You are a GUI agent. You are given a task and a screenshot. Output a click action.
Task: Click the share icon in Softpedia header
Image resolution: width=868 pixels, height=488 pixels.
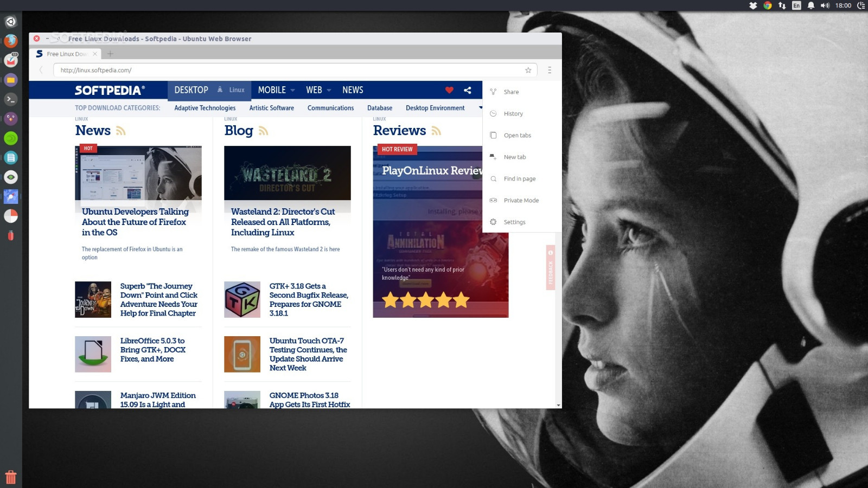(468, 90)
